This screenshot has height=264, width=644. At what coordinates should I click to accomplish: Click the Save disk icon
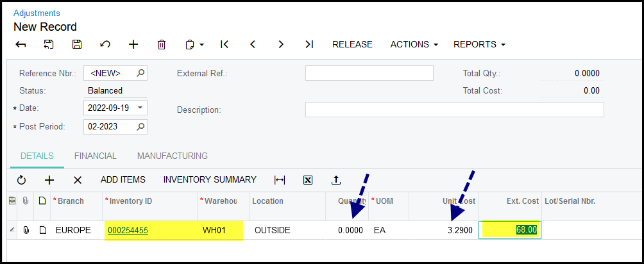[x=77, y=44]
